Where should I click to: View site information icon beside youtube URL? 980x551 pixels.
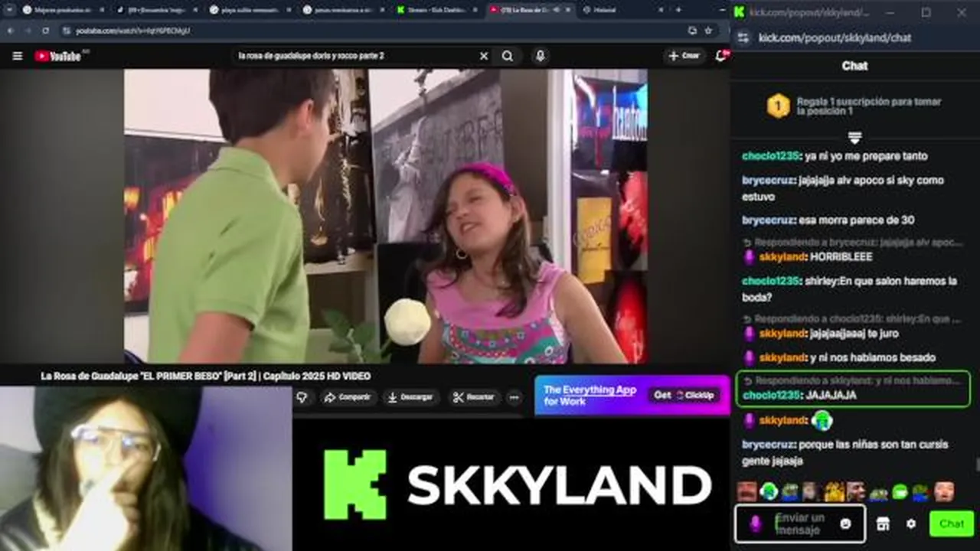pyautogui.click(x=67, y=31)
